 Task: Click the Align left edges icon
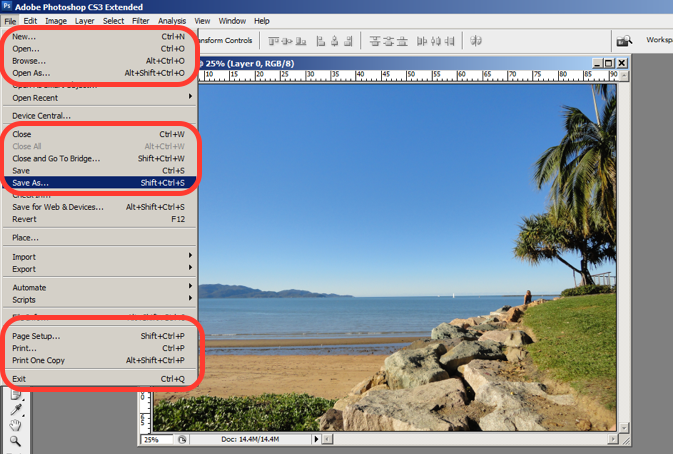point(322,41)
